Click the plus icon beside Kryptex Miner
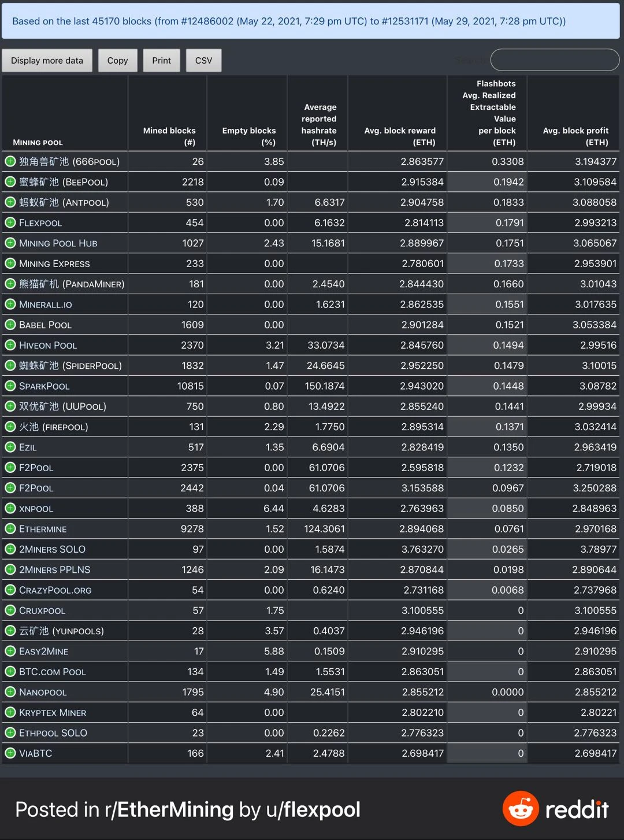 [x=10, y=712]
